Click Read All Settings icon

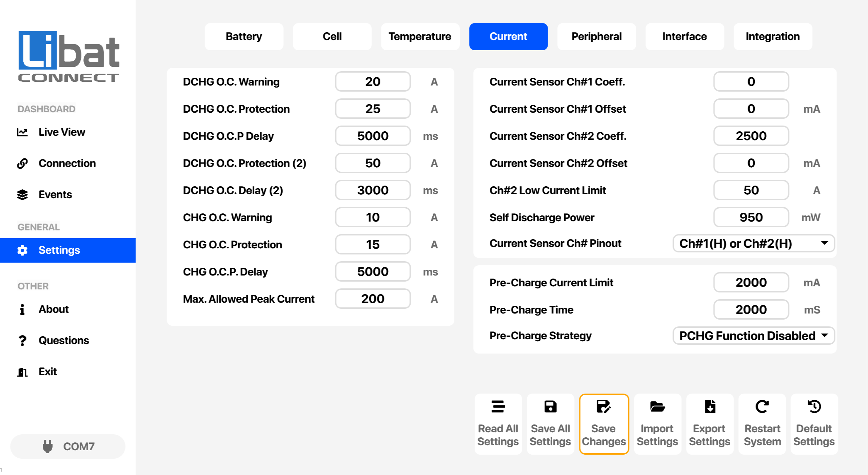[x=498, y=406]
